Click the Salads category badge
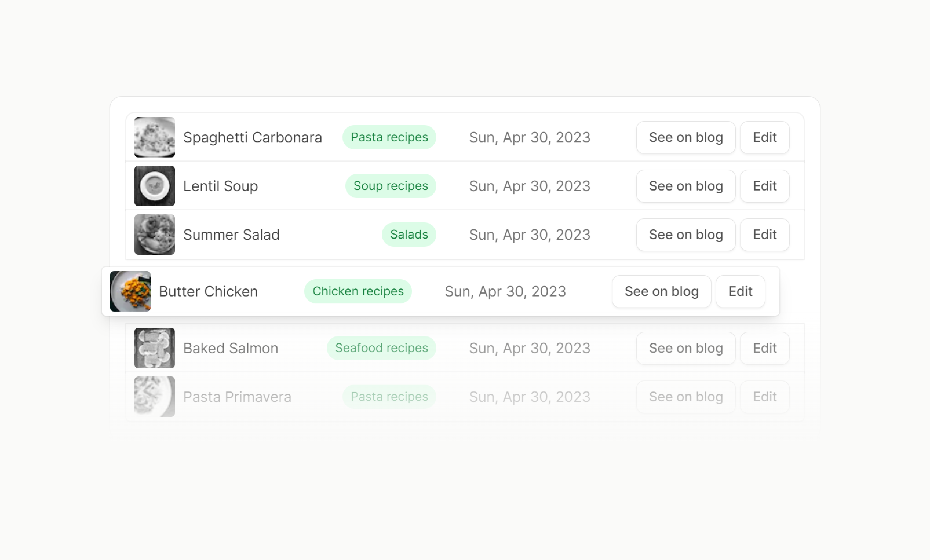The width and height of the screenshot is (930, 560). pyautogui.click(x=409, y=235)
